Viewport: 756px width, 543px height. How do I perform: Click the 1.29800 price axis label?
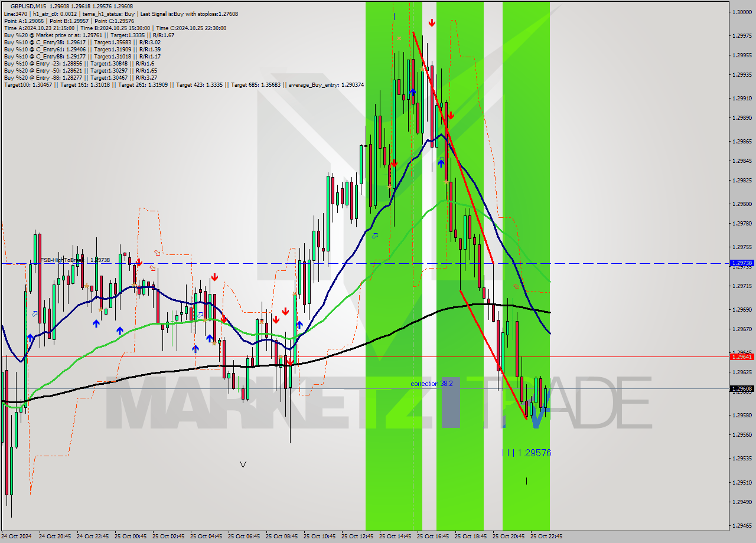(742, 204)
